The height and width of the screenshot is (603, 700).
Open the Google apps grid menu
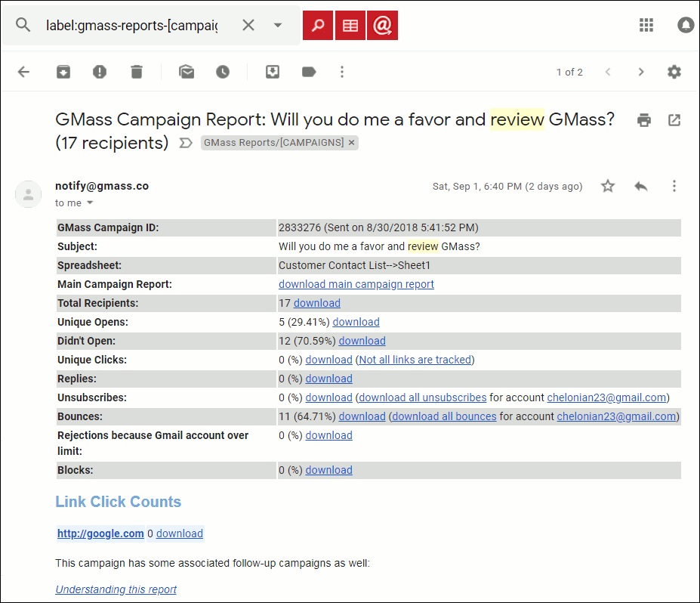tap(646, 25)
